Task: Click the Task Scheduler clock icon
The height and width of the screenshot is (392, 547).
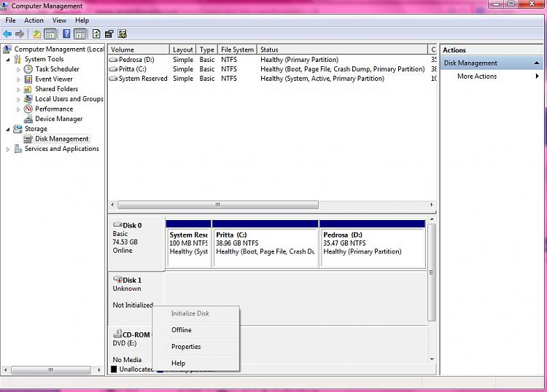Action: click(x=28, y=69)
